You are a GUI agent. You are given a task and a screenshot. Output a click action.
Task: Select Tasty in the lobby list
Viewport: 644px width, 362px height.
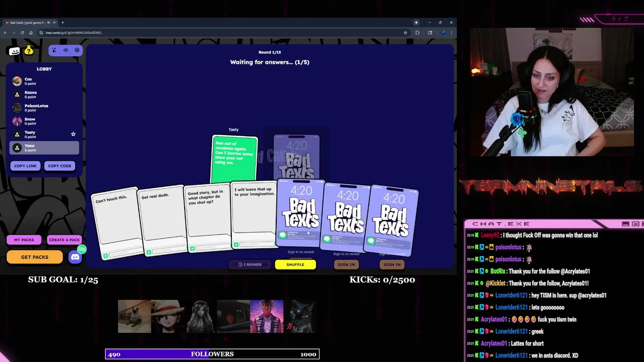[44, 134]
